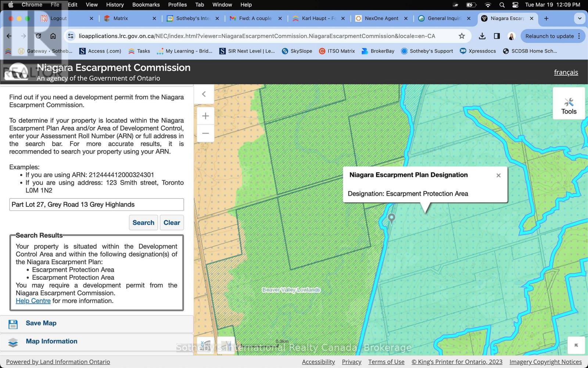
Task: Click the Search button
Action: 143,223
